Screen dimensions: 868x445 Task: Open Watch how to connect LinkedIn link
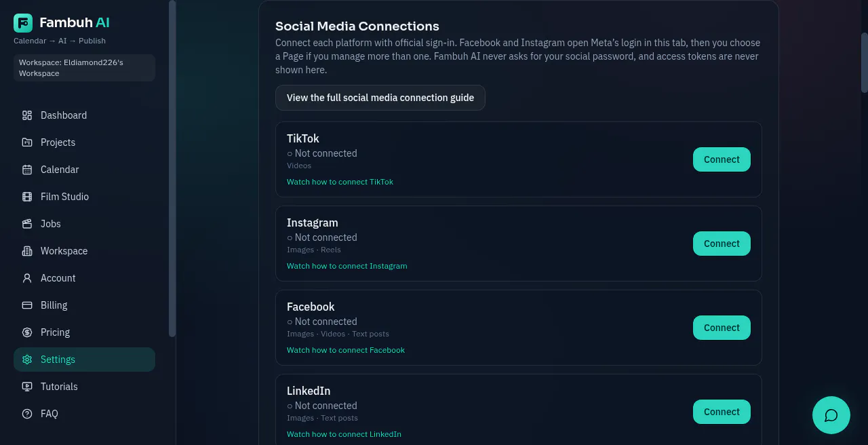[344, 434]
